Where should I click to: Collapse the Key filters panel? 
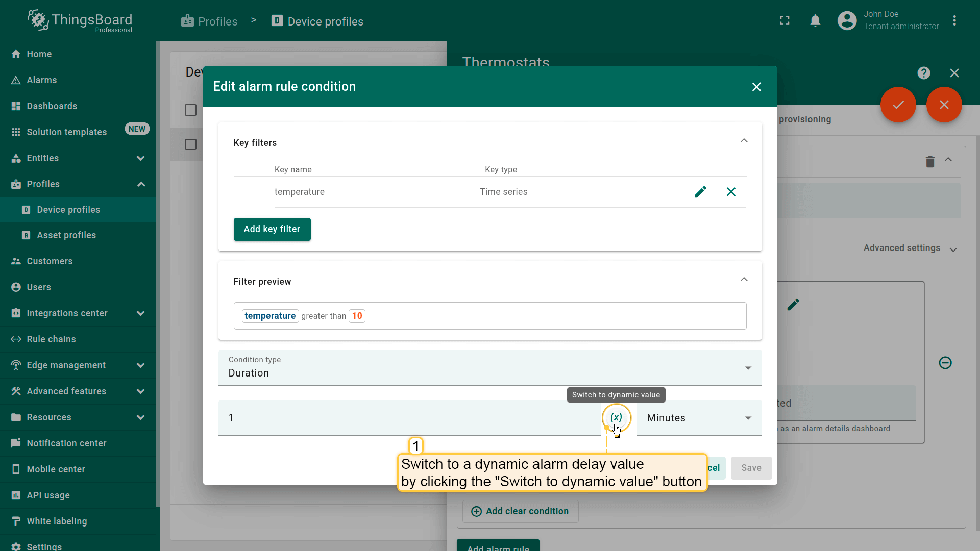(x=744, y=141)
